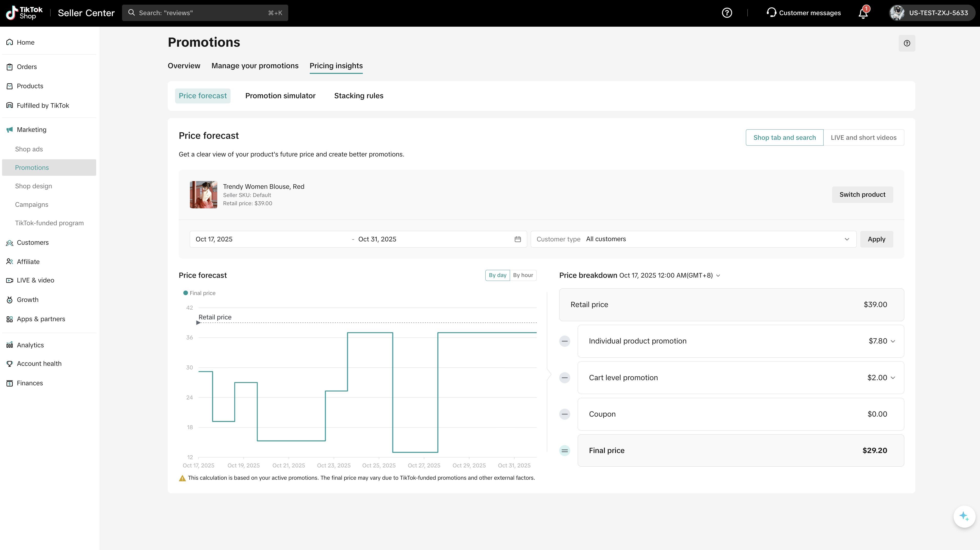Toggle the Final price legend marker

pos(186,293)
